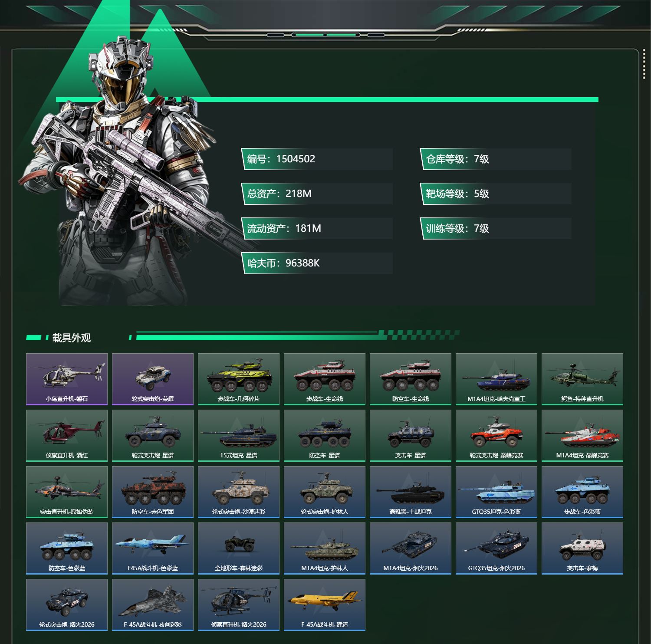Open the 轮式突击炮-荣耀 skin card
The image size is (651, 644).
(x=153, y=379)
